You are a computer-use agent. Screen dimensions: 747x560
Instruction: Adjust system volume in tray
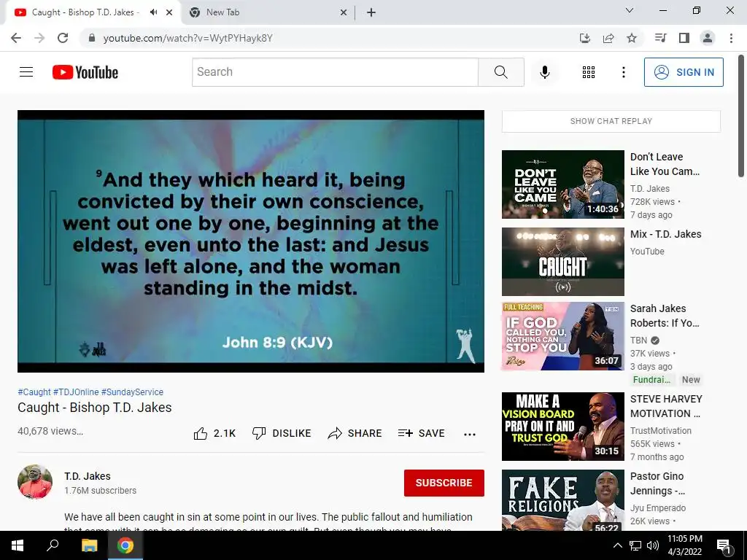[x=653, y=545]
